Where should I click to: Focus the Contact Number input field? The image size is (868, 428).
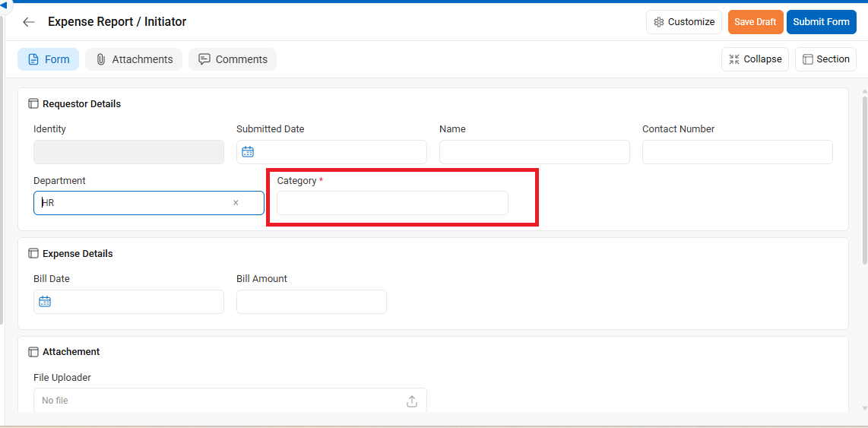737,152
